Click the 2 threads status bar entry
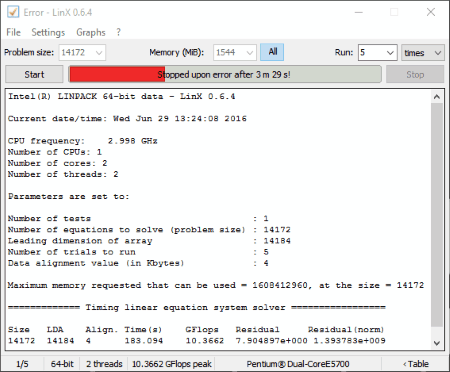This screenshot has width=450, height=372. (104, 364)
